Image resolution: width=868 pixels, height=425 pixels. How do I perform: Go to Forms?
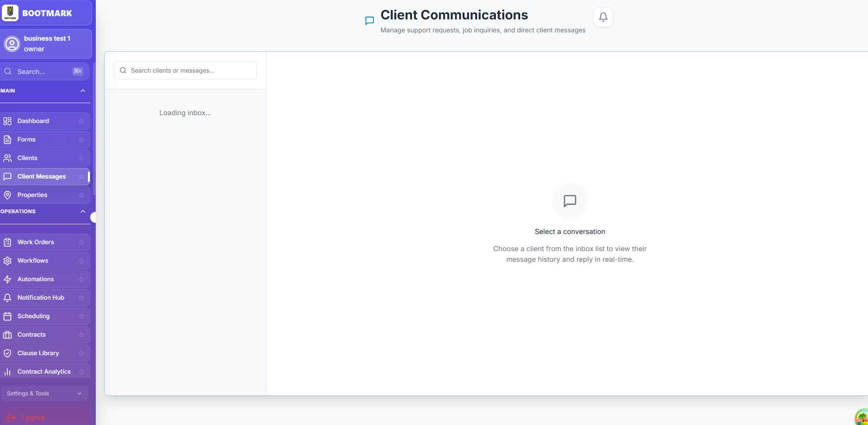(45, 140)
